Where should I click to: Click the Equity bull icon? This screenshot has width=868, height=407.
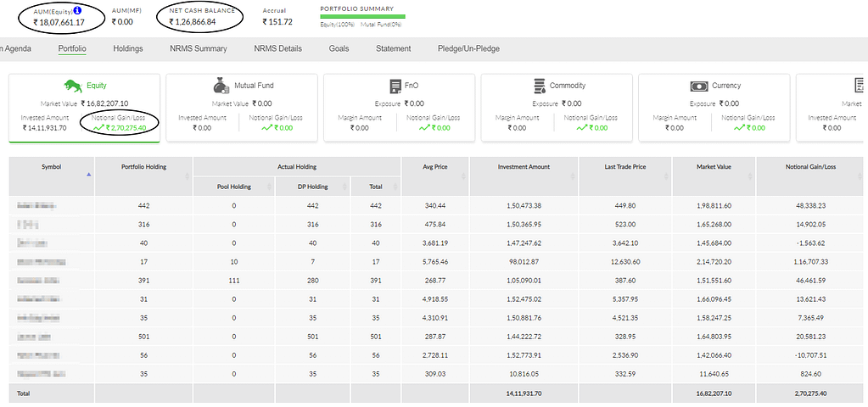74,86
